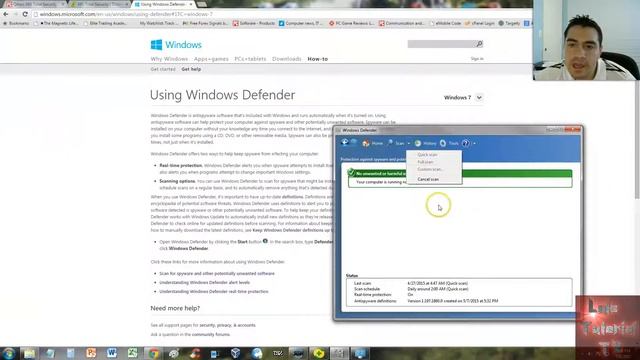Open PowerPoint from taskbar
The image size is (640, 360).
click(91, 353)
